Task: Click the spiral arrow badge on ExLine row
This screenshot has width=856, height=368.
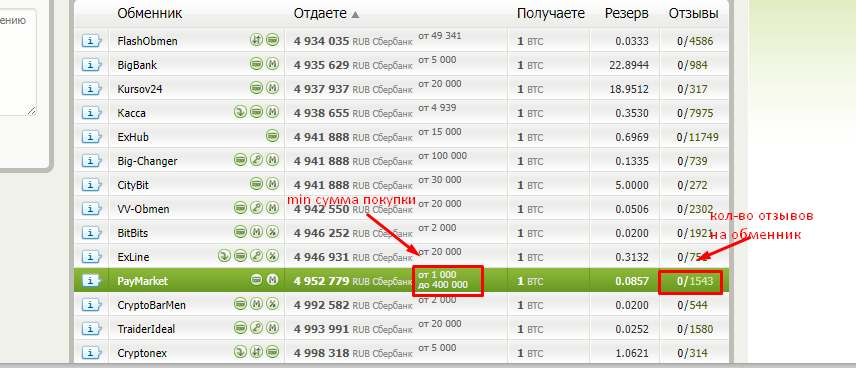Action: (x=224, y=256)
